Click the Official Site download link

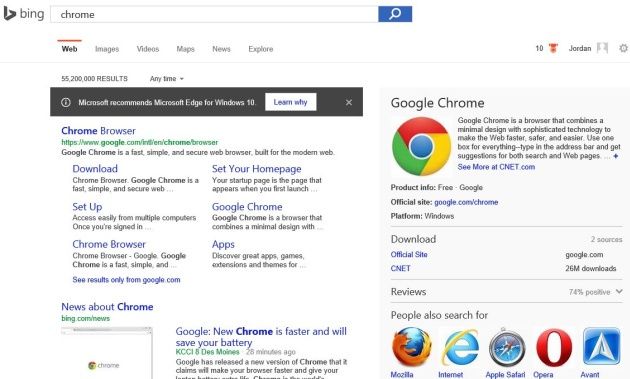(x=409, y=254)
